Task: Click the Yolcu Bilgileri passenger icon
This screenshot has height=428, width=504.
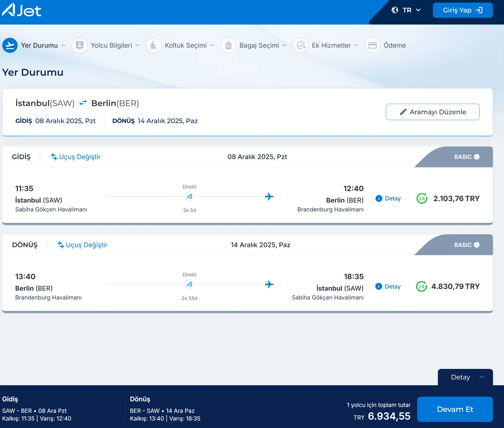Action: (80, 45)
